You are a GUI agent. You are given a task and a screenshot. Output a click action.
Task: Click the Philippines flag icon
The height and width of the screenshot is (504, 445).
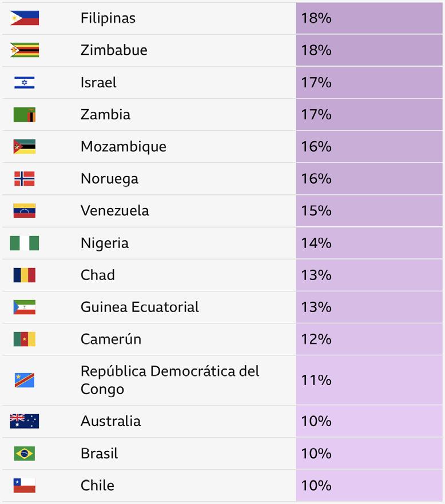[25, 18]
